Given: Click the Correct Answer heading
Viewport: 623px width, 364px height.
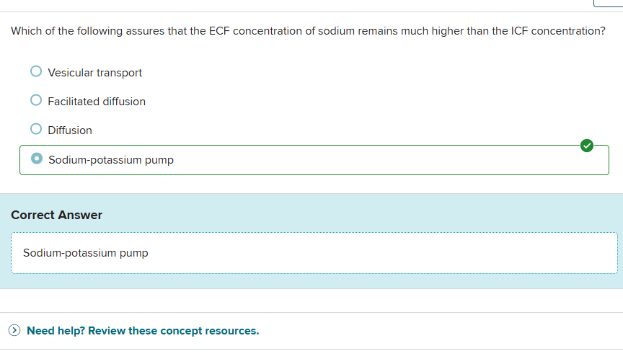Looking at the screenshot, I should tap(57, 215).
